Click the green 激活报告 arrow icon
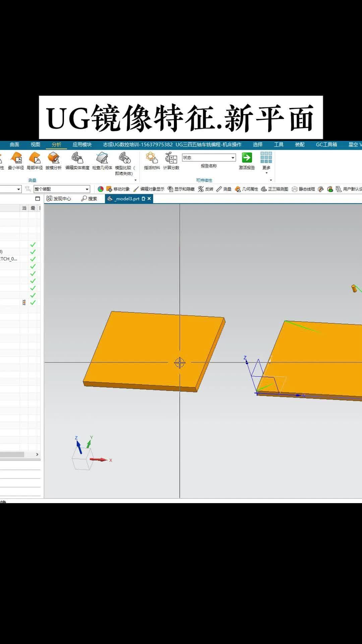Screen dimensions: 362x644 pos(247,158)
